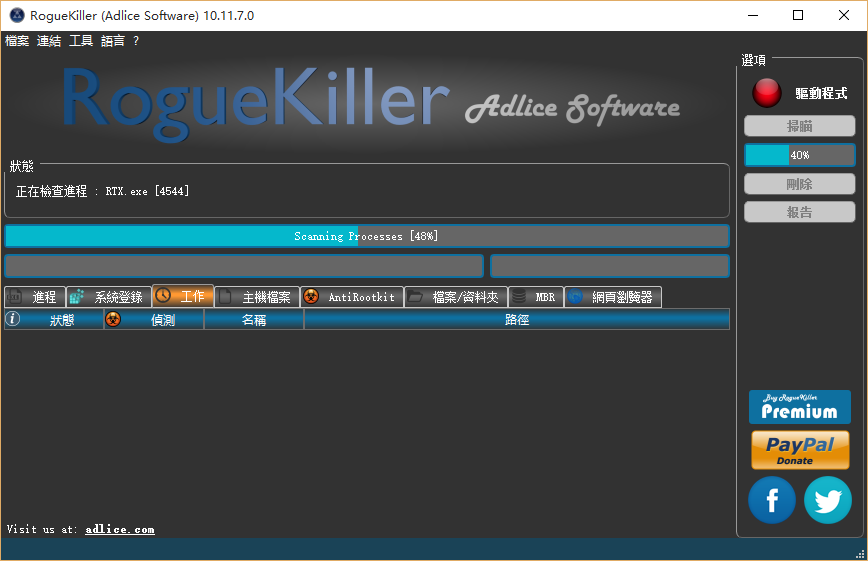
Task: Click the 刪除 delete button
Action: pos(799,184)
